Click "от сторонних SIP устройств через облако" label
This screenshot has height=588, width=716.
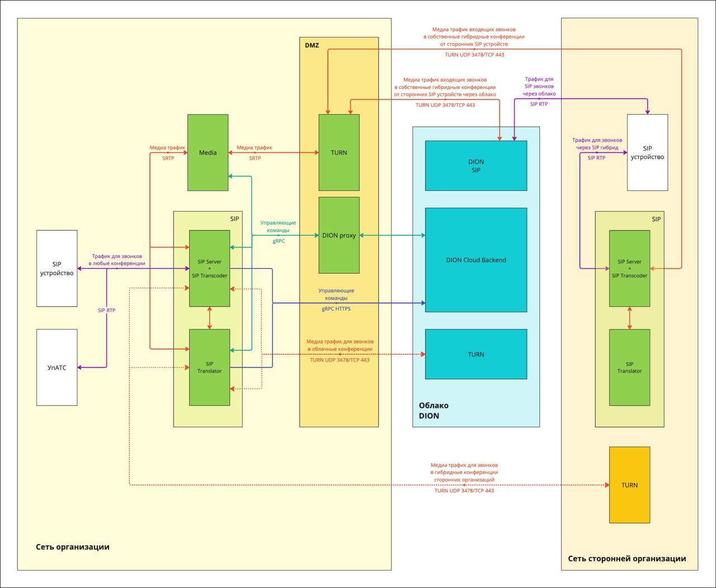pos(445,95)
